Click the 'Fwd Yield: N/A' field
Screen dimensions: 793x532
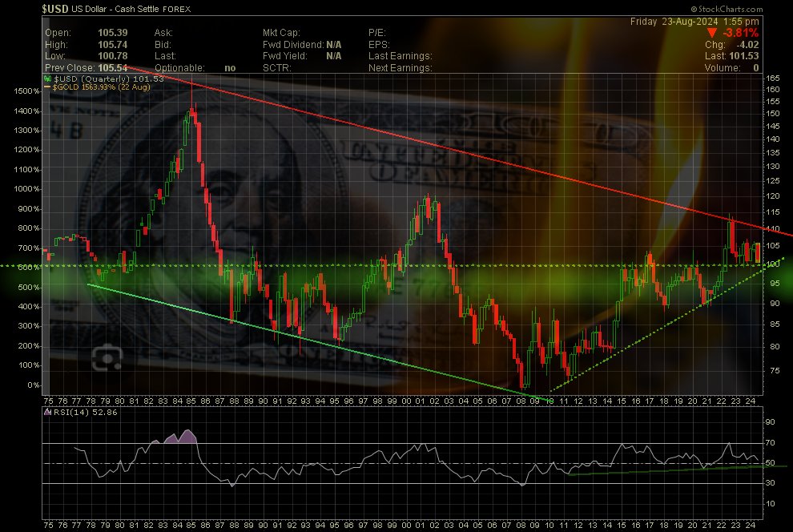[x=302, y=56]
